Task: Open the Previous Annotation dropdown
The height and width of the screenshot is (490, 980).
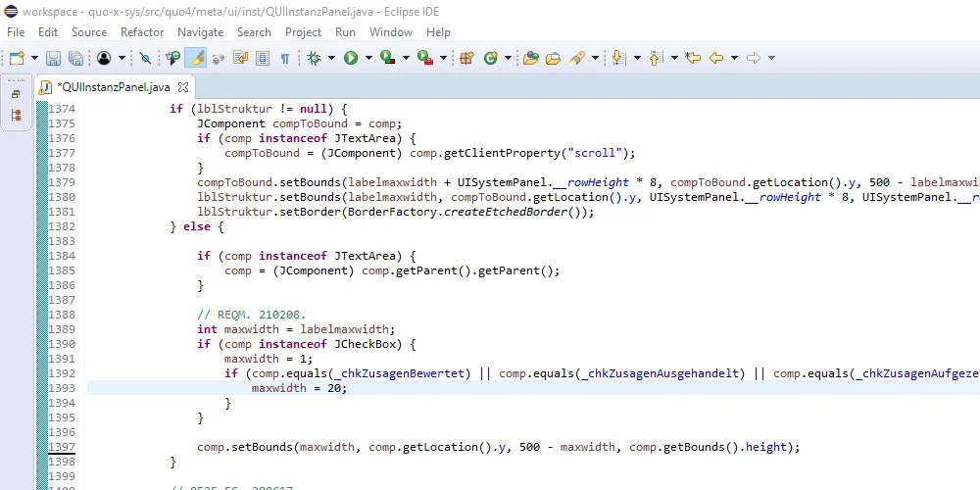Action: (674, 58)
